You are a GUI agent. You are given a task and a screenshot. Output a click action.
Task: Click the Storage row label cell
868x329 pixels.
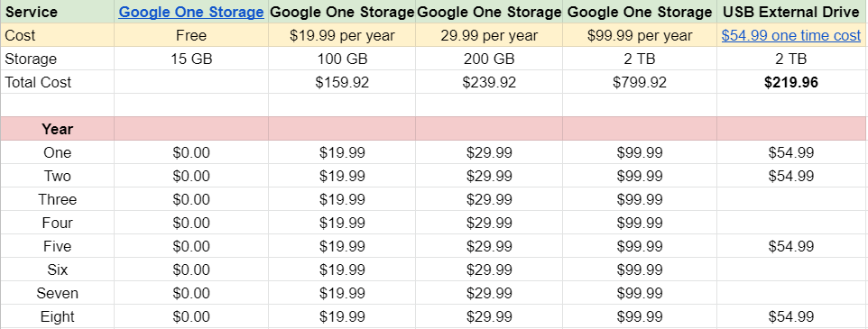click(58, 59)
